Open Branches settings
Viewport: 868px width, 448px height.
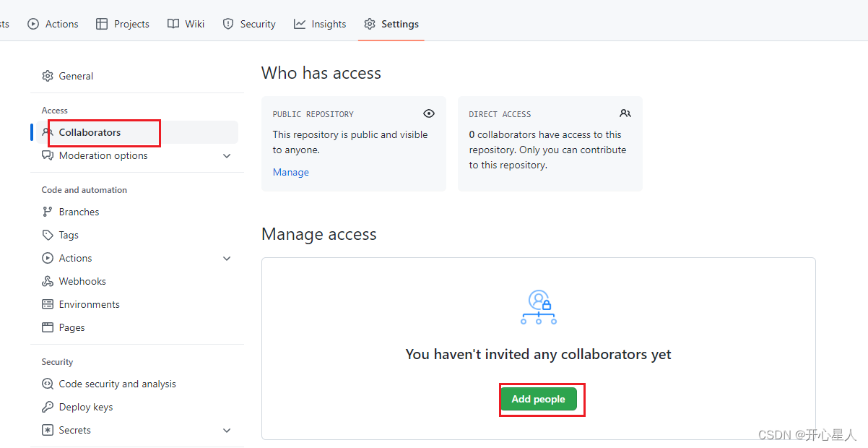[x=137, y=212]
